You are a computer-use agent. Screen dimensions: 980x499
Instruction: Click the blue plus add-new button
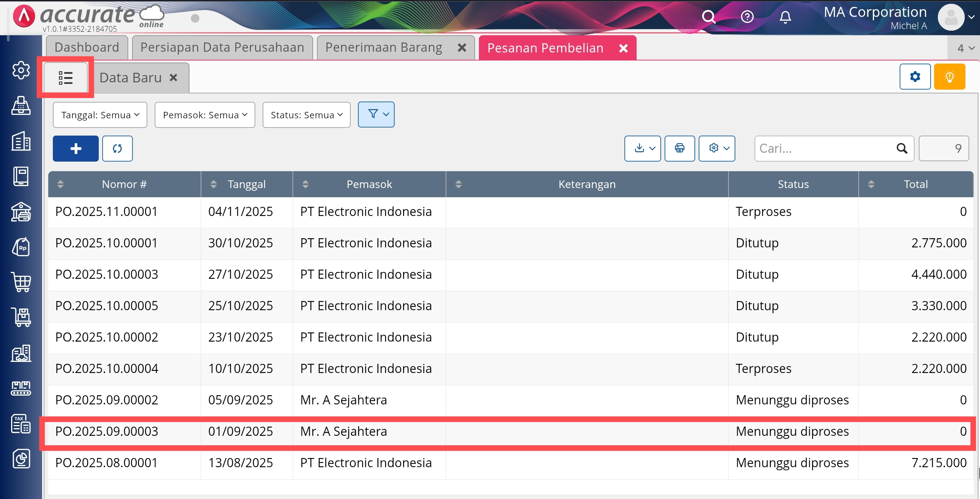point(75,149)
